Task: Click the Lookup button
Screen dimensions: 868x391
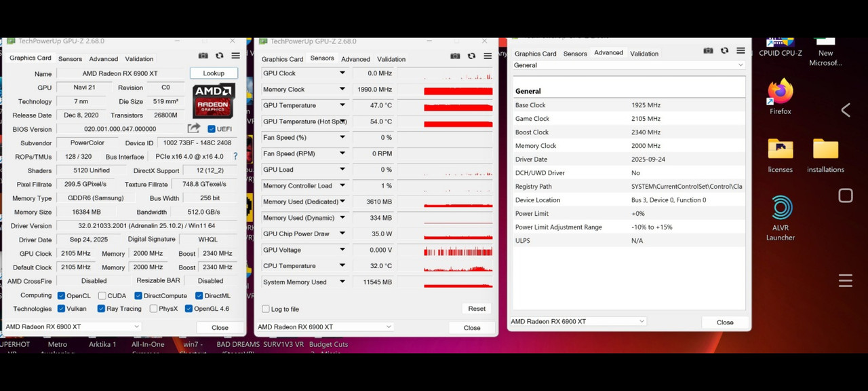Action: point(214,73)
